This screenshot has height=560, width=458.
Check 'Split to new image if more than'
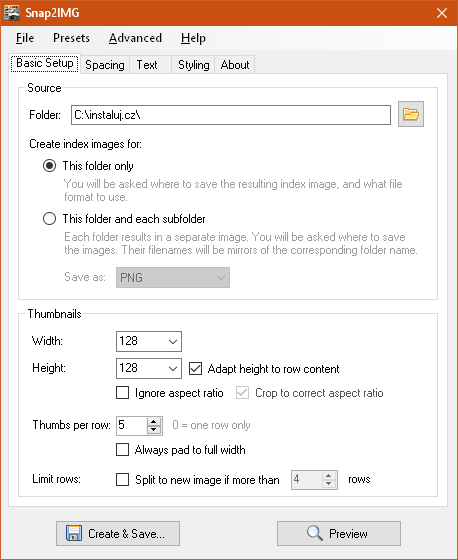tap(123, 479)
